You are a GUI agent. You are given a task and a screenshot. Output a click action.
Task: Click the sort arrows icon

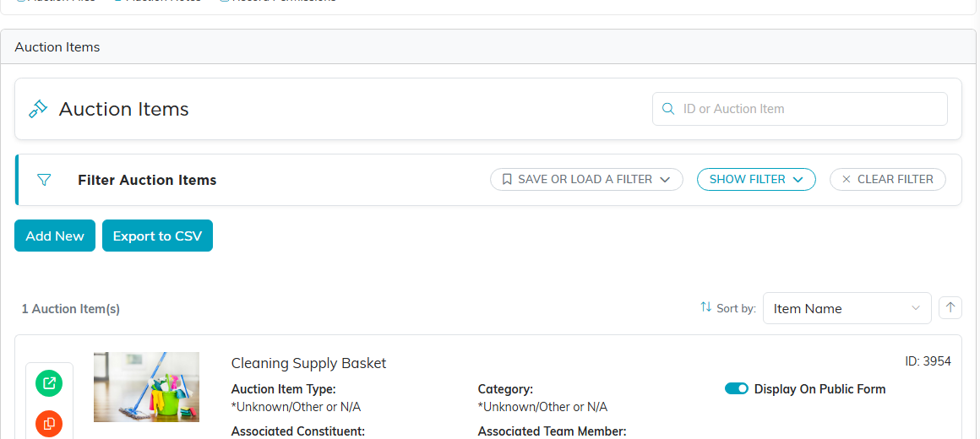point(705,307)
